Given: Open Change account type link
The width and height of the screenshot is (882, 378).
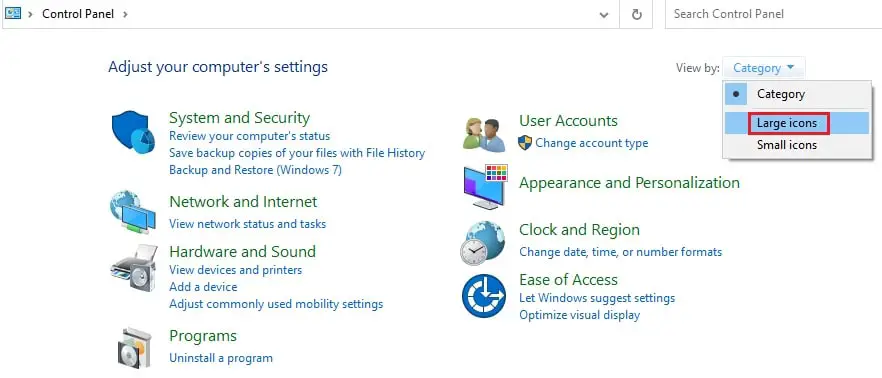Looking at the screenshot, I should [592, 143].
